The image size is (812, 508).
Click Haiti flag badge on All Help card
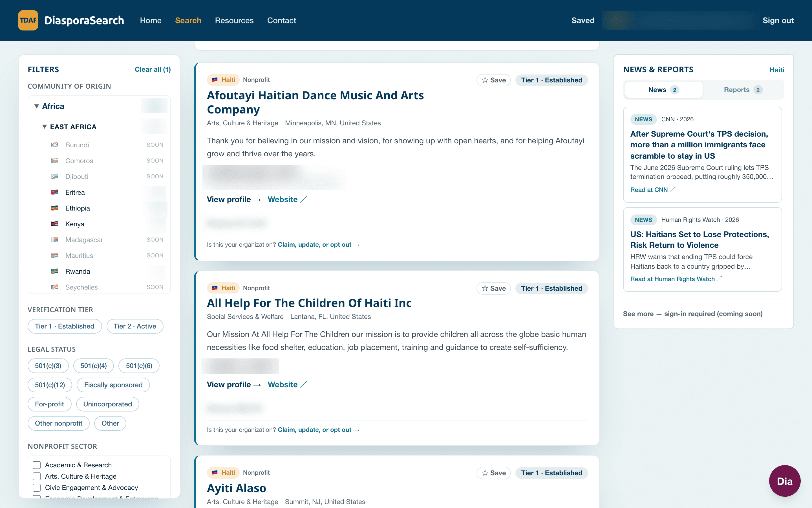coord(223,288)
